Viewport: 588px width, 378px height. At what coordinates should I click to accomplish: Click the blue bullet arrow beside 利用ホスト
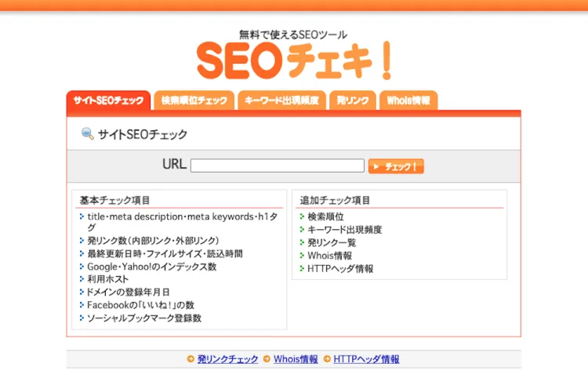[82, 279]
